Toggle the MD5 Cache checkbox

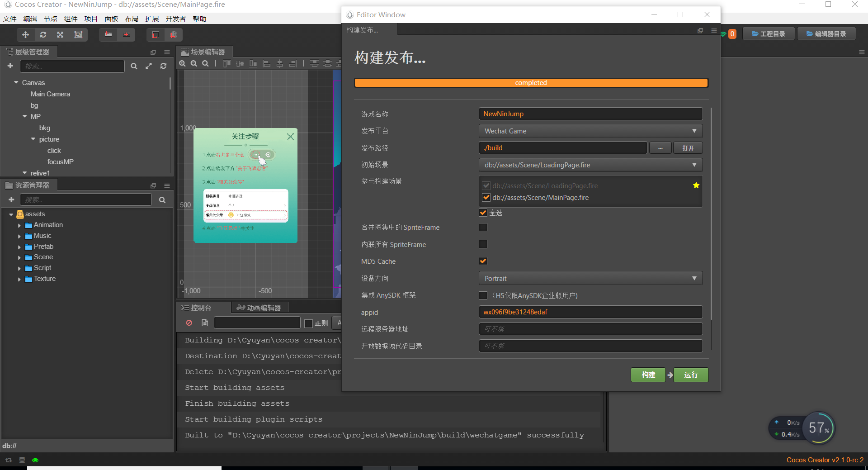tap(483, 261)
